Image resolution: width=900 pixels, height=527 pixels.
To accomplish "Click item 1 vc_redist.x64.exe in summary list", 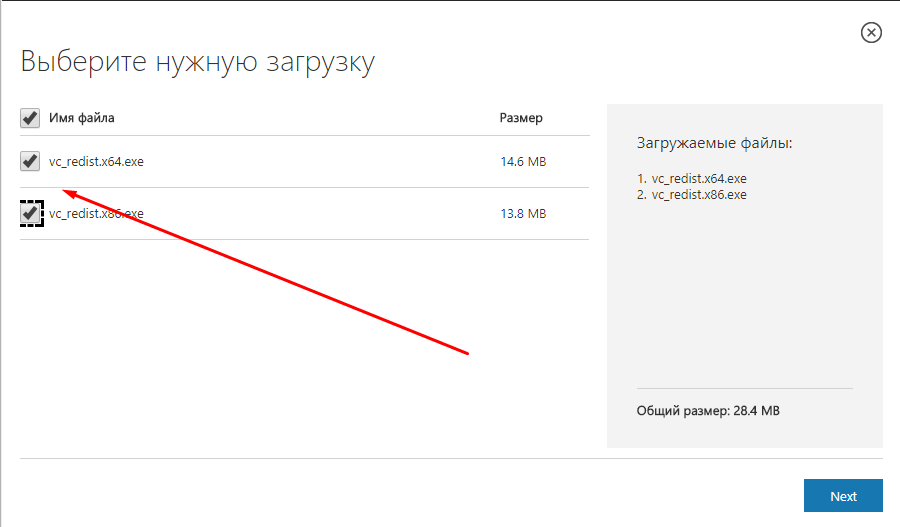I will [x=692, y=178].
